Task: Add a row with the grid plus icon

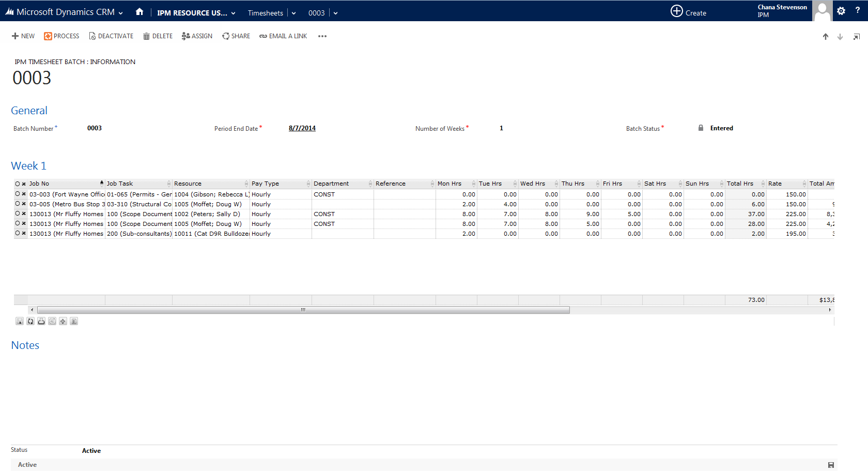Action: click(x=63, y=322)
